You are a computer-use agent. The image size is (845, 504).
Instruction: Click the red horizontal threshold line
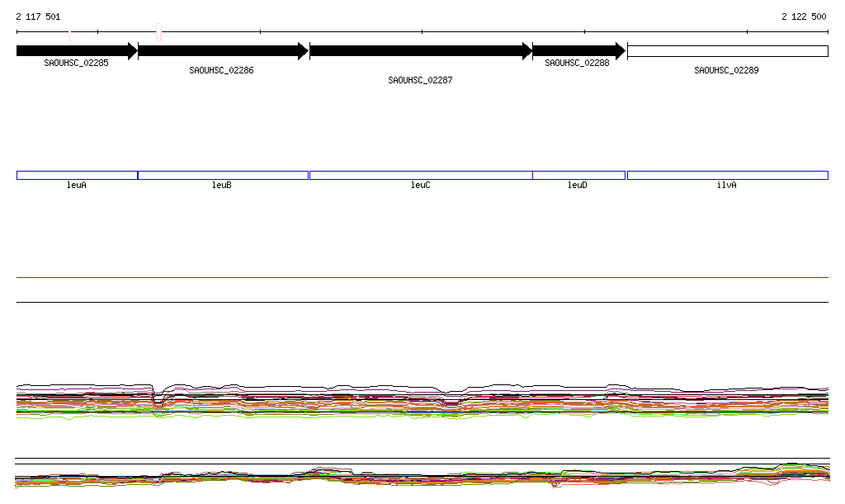[x=422, y=278]
